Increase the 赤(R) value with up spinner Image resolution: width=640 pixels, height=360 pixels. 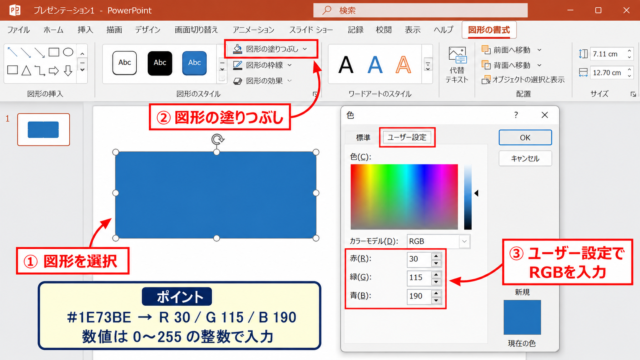(x=436, y=256)
